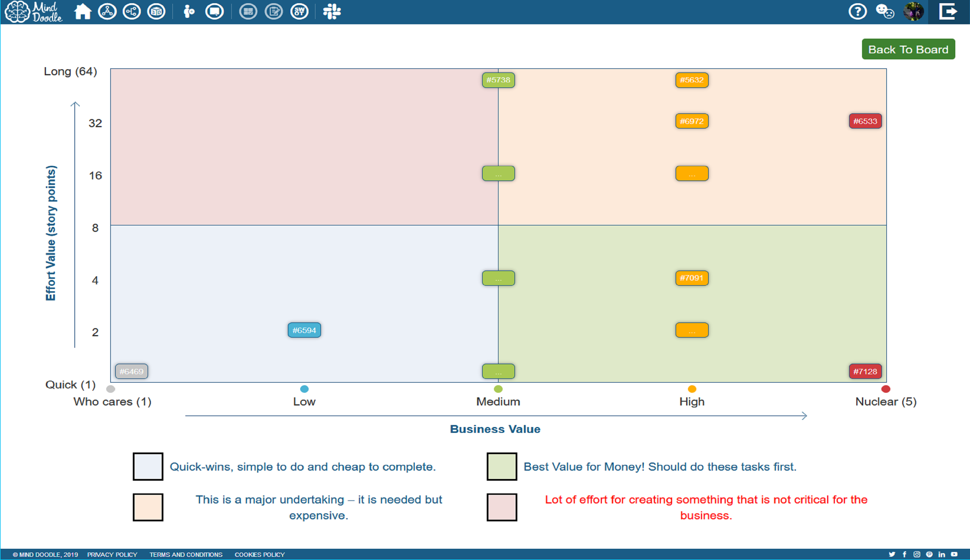Open the user profile avatar
This screenshot has width=970, height=560.
913,12
